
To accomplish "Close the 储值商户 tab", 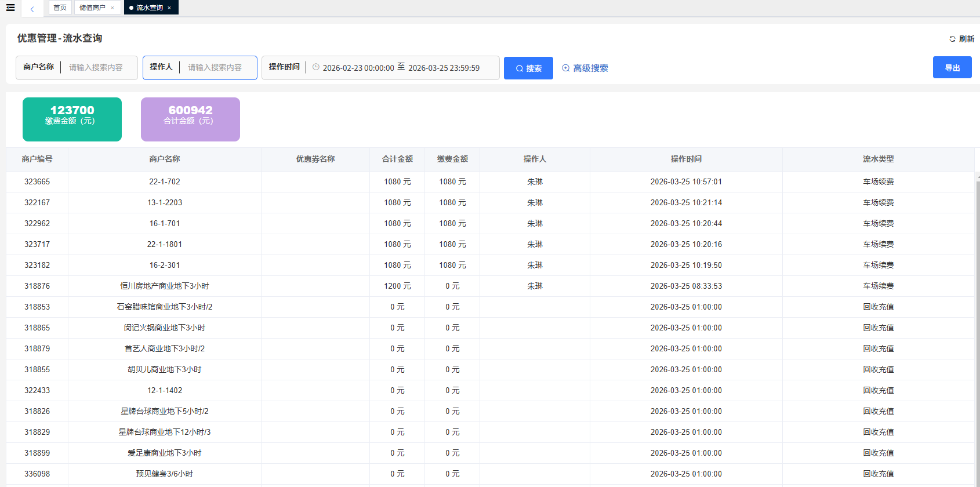I will point(112,8).
